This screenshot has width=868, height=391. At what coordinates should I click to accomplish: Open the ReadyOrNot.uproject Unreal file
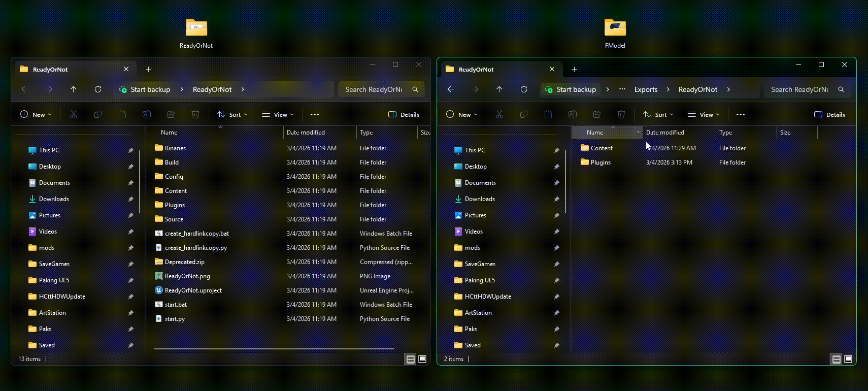pyautogui.click(x=193, y=290)
